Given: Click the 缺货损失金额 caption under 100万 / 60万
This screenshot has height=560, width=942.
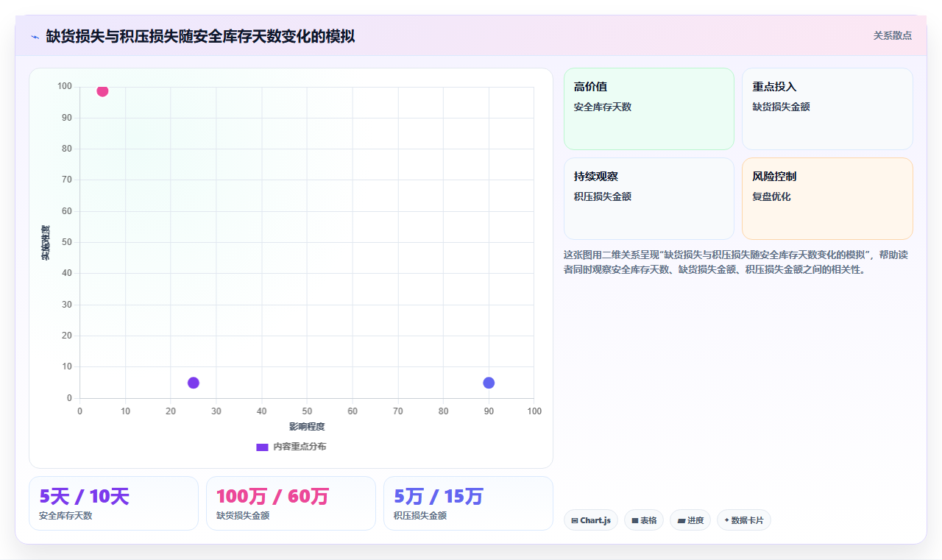Looking at the screenshot, I should [243, 516].
